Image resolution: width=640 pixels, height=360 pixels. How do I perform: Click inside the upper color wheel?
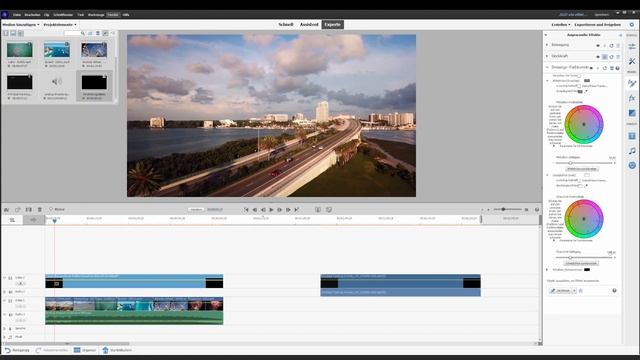coord(584,124)
